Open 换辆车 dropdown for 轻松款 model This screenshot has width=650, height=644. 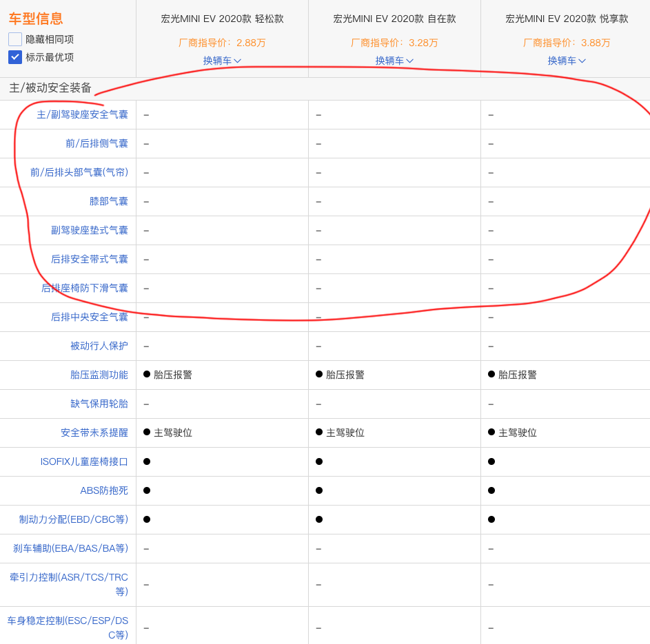pos(222,61)
